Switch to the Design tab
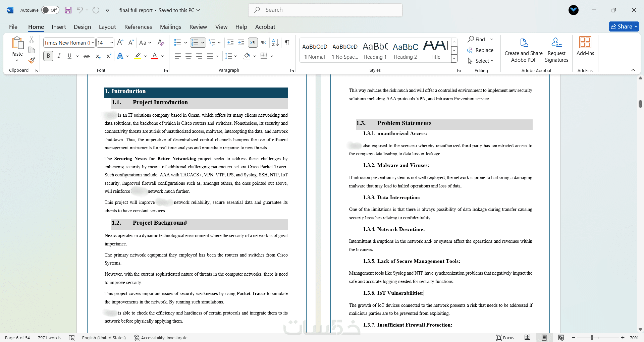The height and width of the screenshot is (342, 644). [82, 27]
